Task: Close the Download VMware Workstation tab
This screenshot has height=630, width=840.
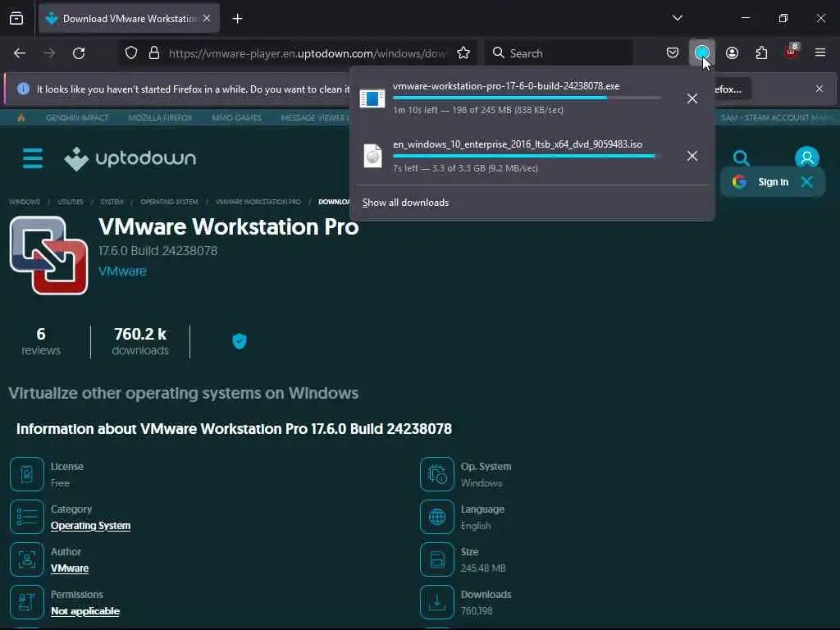Action: tap(207, 18)
